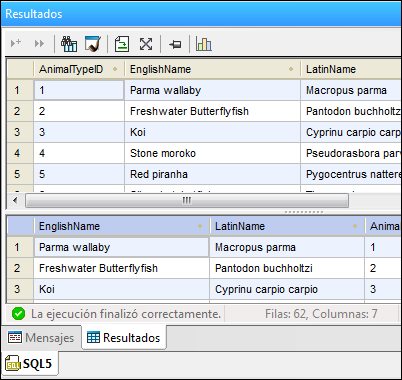Click the AnimalTypeID cell with value 5
This screenshot has width=402, height=380.
coord(79,174)
